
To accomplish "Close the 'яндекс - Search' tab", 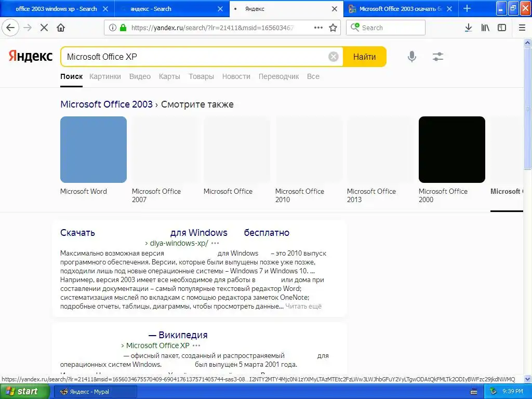I will click(x=220, y=9).
